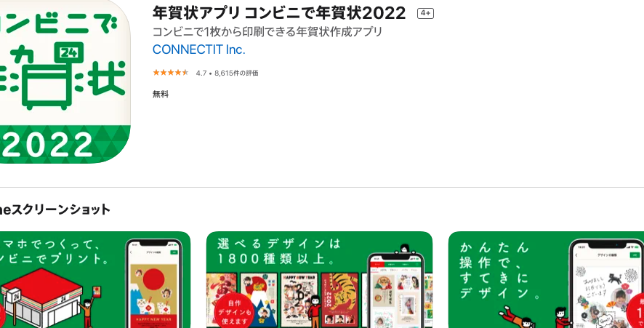This screenshot has height=328, width=644.
Task: Open the かんたん操作ですてきにデザイン screenshot
Action: click(547, 279)
